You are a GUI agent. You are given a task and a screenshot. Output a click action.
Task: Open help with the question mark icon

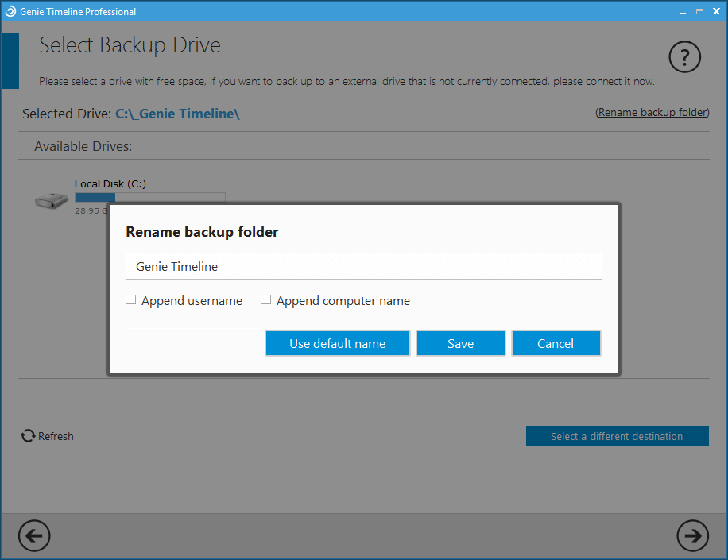tap(684, 57)
